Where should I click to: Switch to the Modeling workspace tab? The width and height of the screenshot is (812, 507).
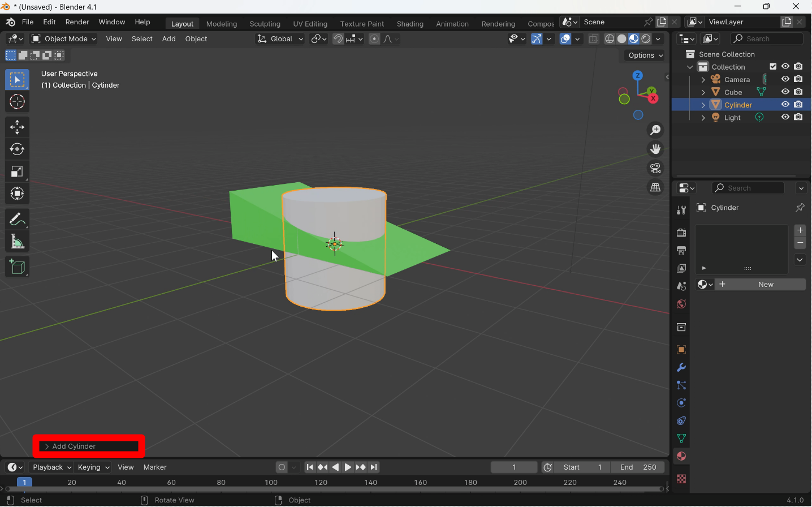(222, 24)
